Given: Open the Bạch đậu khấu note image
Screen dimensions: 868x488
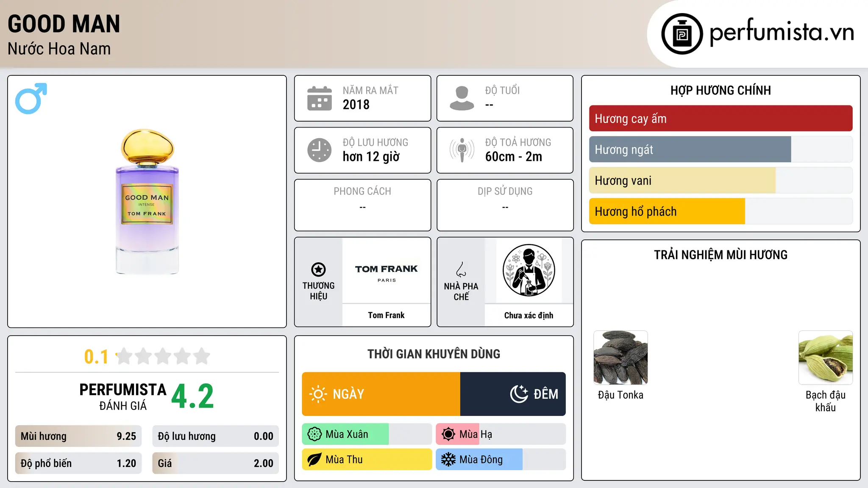Looking at the screenshot, I should [826, 358].
